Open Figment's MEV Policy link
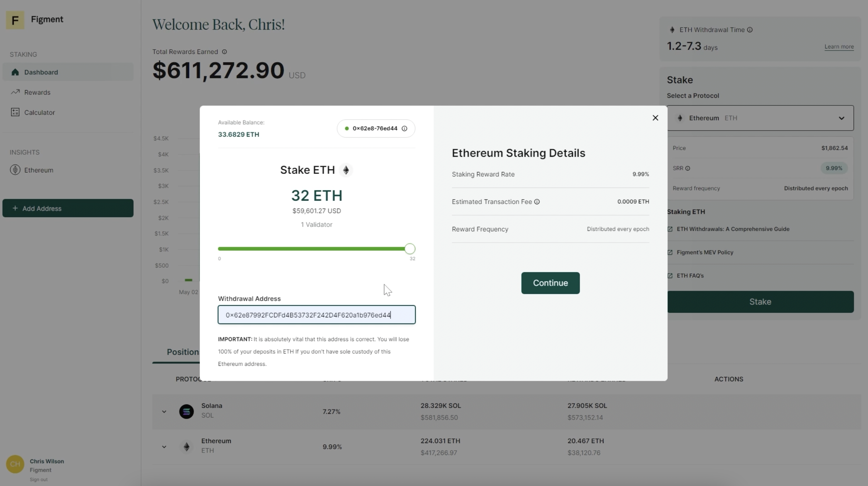The width and height of the screenshot is (868, 486). pyautogui.click(x=705, y=252)
